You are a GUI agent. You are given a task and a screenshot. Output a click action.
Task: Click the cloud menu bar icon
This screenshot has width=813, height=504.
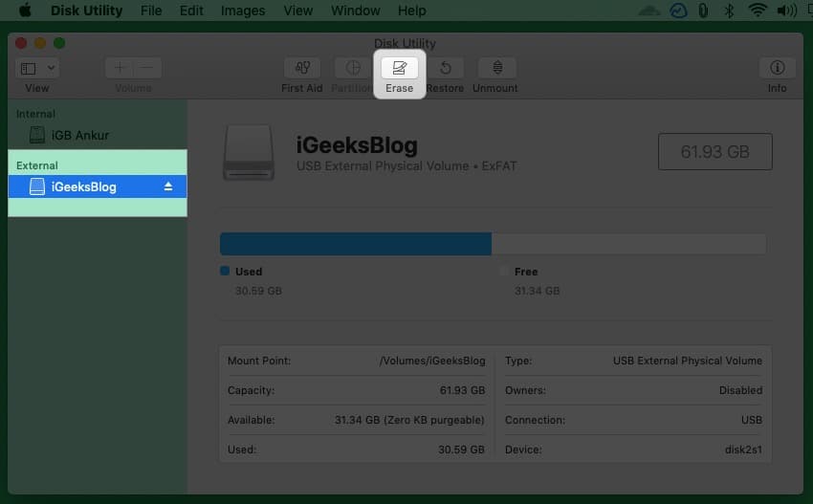click(x=649, y=11)
